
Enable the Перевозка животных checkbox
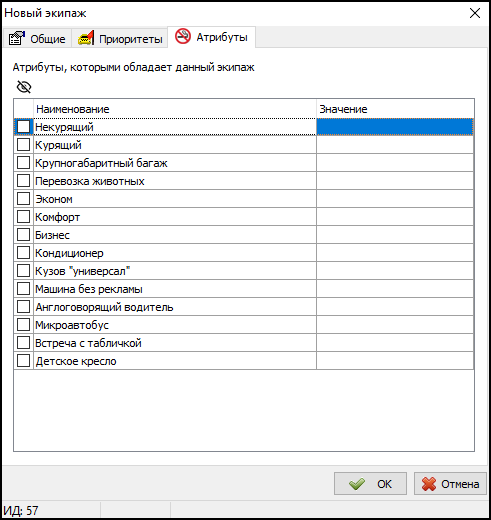[x=23, y=181]
